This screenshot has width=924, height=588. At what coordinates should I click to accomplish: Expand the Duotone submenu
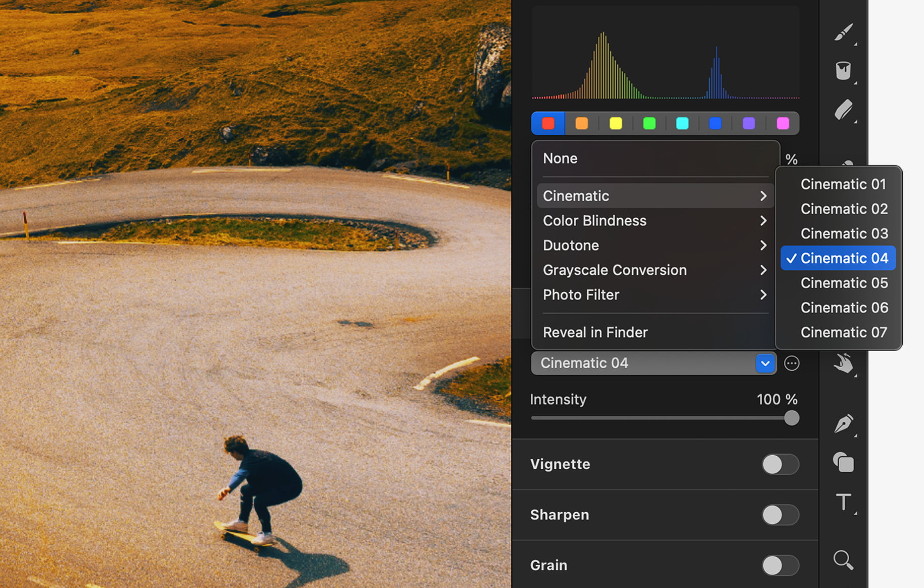pyautogui.click(x=655, y=246)
